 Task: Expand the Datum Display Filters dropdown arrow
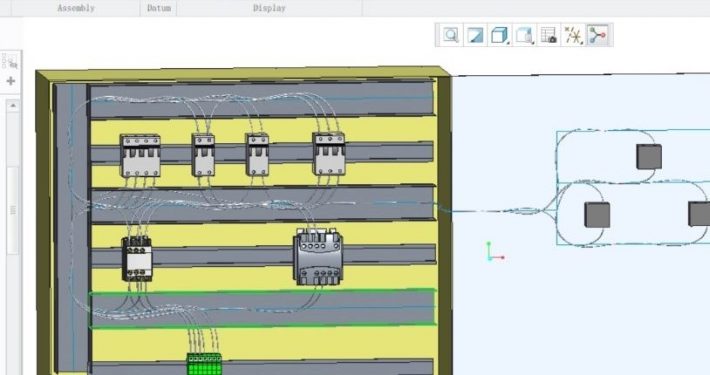[582, 43]
